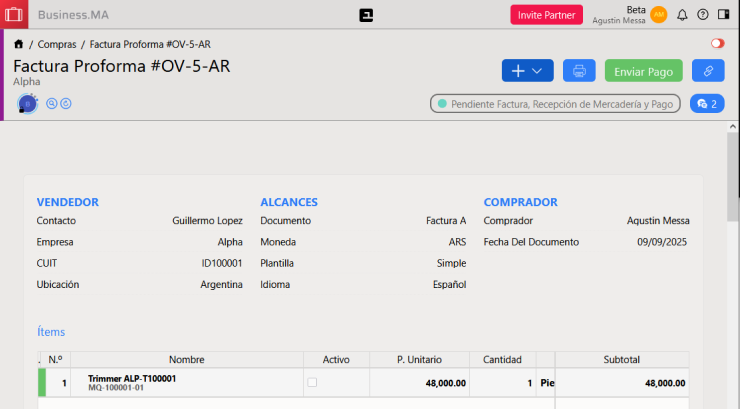This screenshot has width=740, height=409.
Task: Open the Ítems section link
Action: pyautogui.click(x=51, y=331)
